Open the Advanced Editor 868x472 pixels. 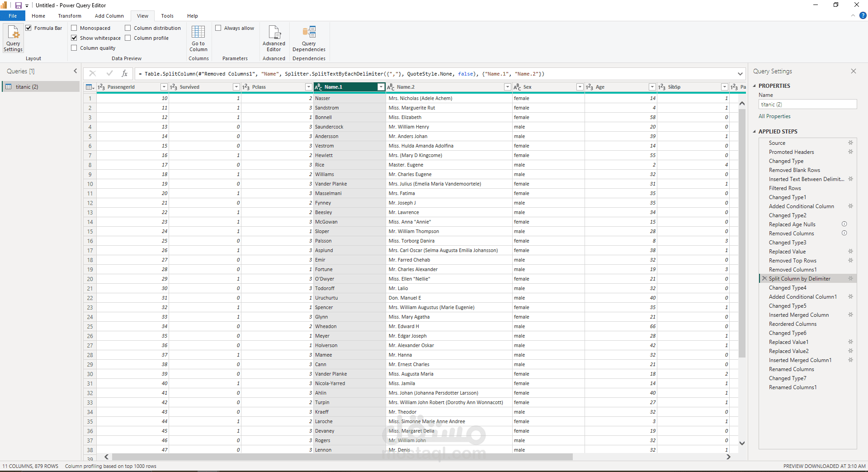pos(274,38)
